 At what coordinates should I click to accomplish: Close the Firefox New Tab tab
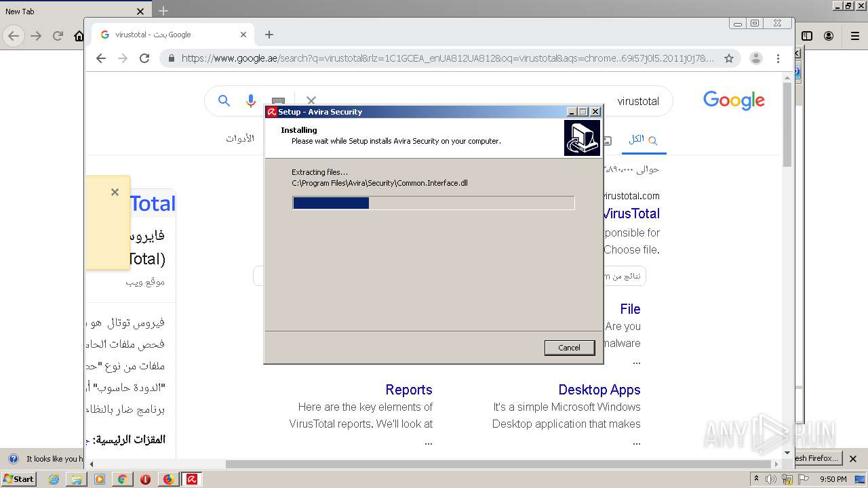(x=140, y=12)
